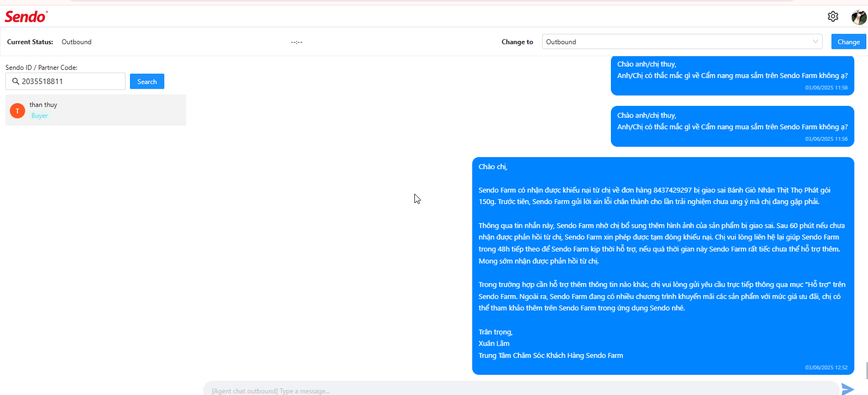Click the signature line Xuân Lãm
868x395 pixels.
pos(494,344)
